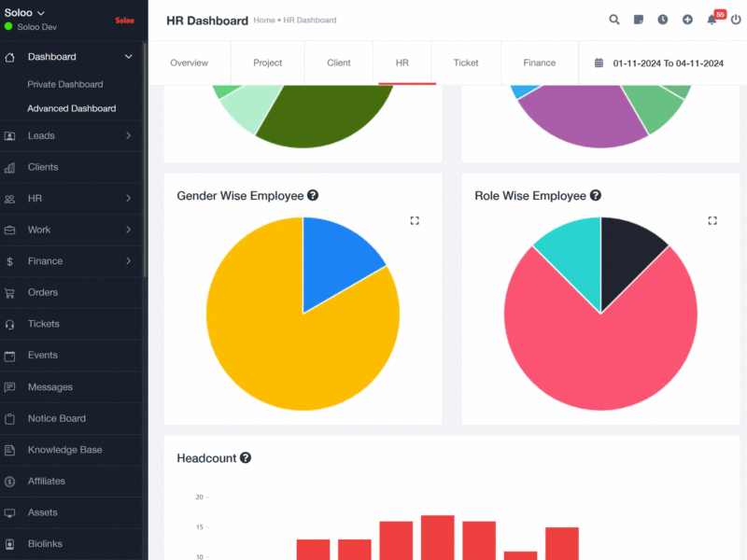Open Private Dashboard link
This screenshot has height=560, width=747.
click(x=65, y=84)
